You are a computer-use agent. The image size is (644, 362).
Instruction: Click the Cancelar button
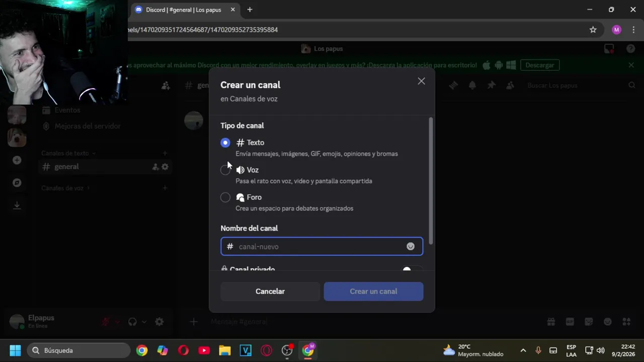point(270,292)
